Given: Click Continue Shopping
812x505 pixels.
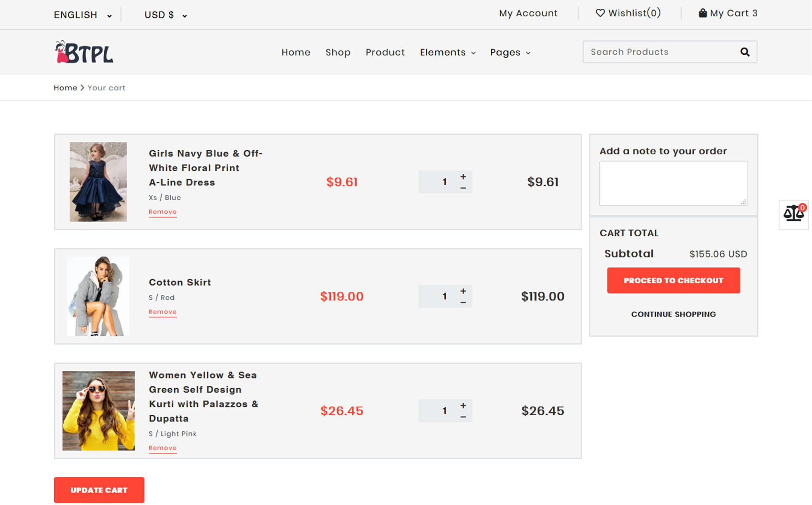Looking at the screenshot, I should 673,314.
